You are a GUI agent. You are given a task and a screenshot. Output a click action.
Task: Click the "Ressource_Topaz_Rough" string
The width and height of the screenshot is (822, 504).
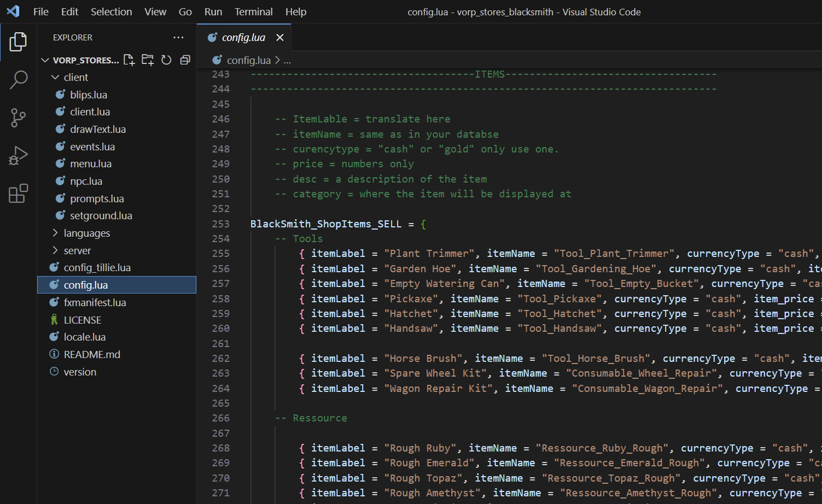point(611,478)
